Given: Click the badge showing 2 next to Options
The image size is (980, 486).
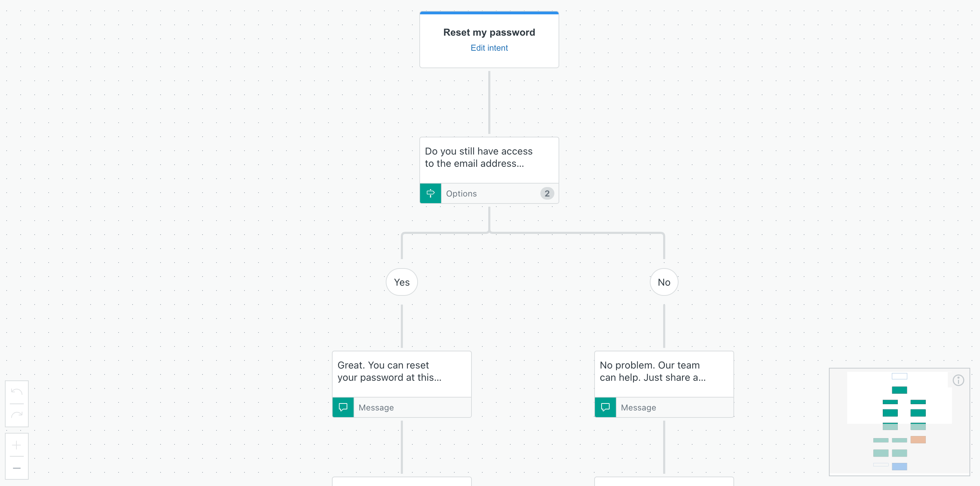Looking at the screenshot, I should pos(547,193).
